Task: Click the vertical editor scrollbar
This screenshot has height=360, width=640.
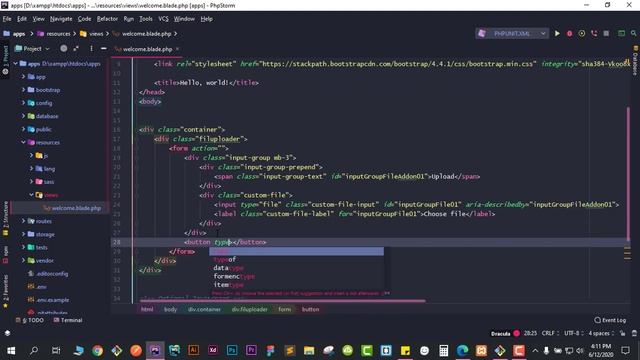Action: pos(628,173)
